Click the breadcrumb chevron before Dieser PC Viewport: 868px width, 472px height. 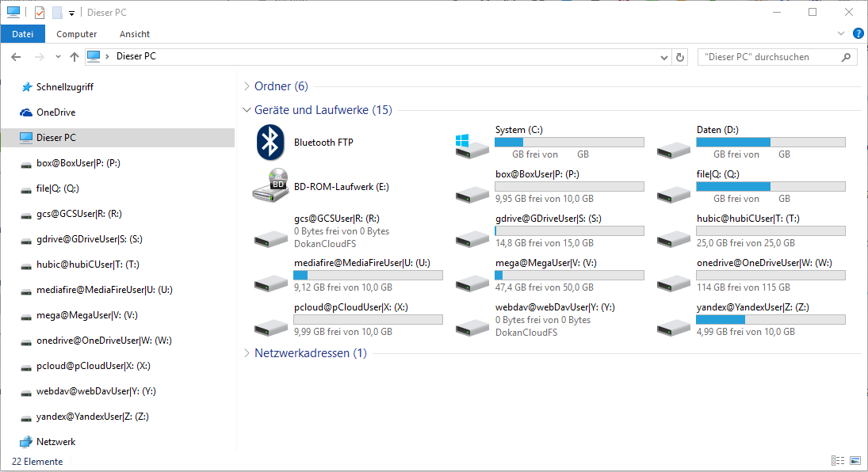point(107,56)
